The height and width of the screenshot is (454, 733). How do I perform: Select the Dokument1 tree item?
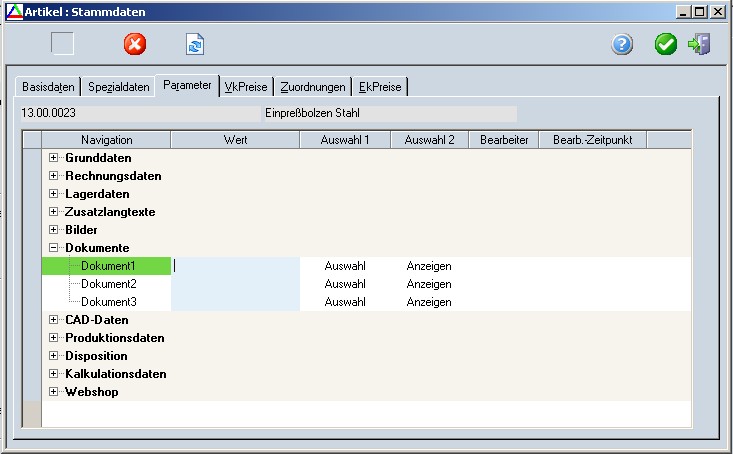(x=108, y=266)
